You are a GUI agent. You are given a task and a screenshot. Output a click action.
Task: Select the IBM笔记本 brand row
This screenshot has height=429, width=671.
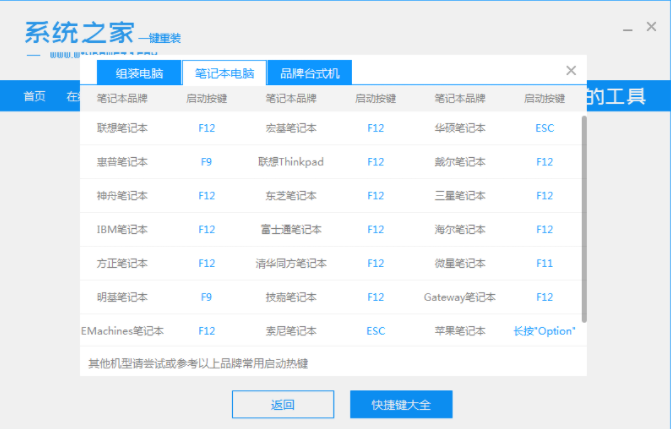(122, 229)
